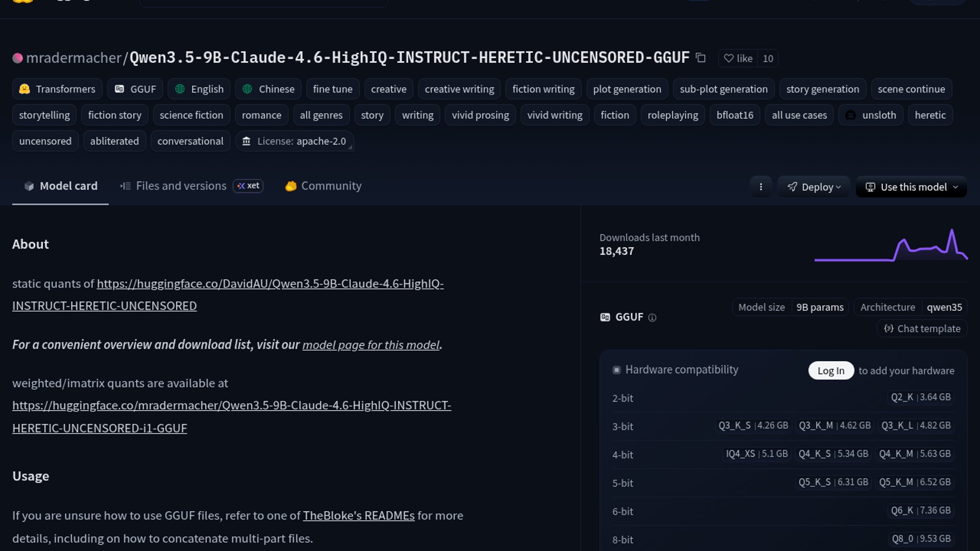
Task: Expand the Use this model menu
Action: [911, 187]
